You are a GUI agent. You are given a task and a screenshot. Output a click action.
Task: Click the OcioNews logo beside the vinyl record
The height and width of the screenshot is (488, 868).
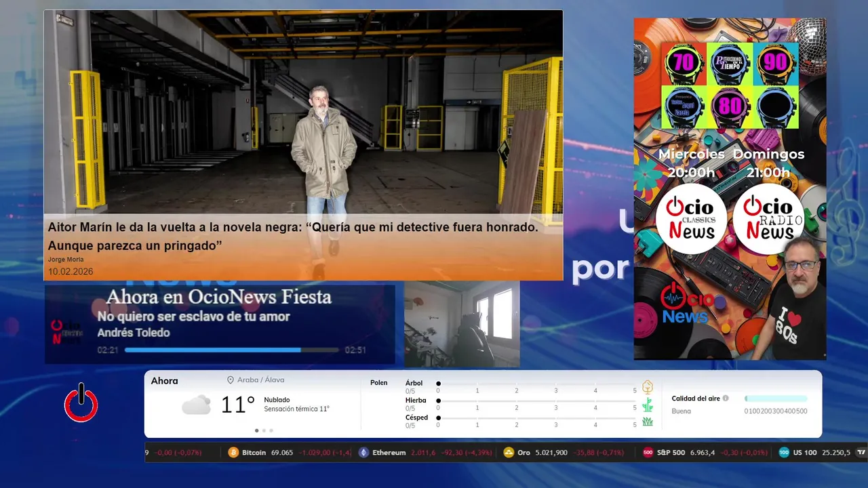coord(688,303)
